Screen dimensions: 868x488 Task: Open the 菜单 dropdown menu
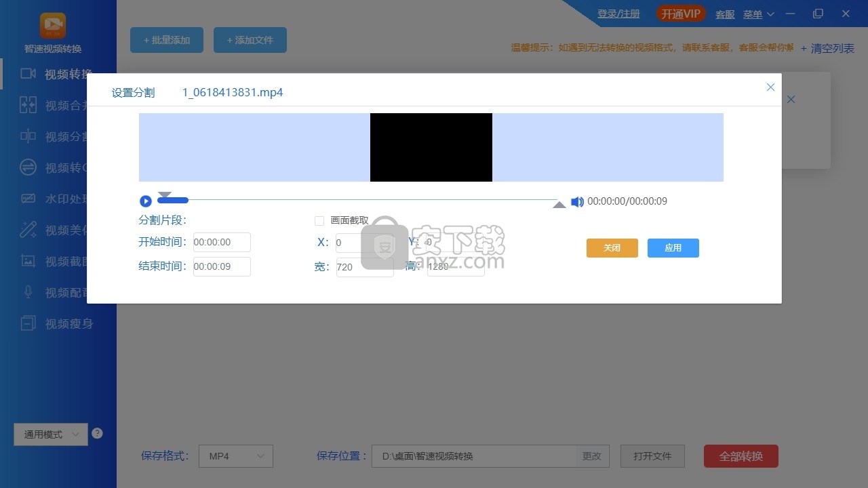coord(758,14)
